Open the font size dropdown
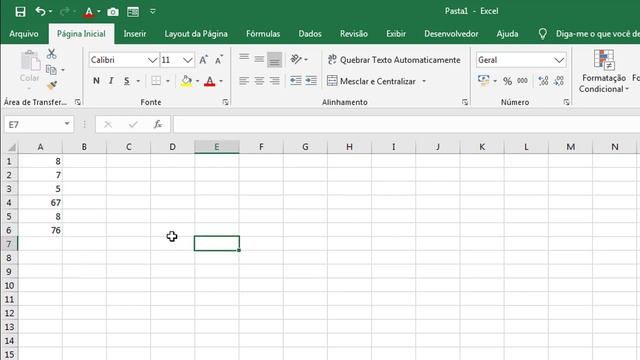The image size is (640, 360). (x=188, y=60)
